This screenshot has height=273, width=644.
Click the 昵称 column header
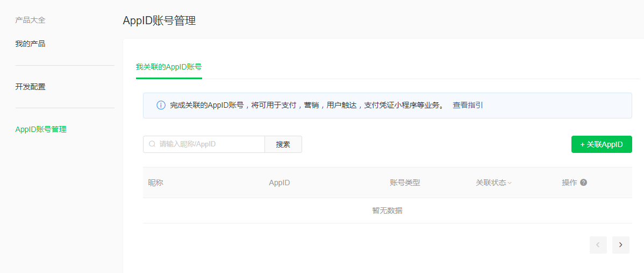(156, 183)
